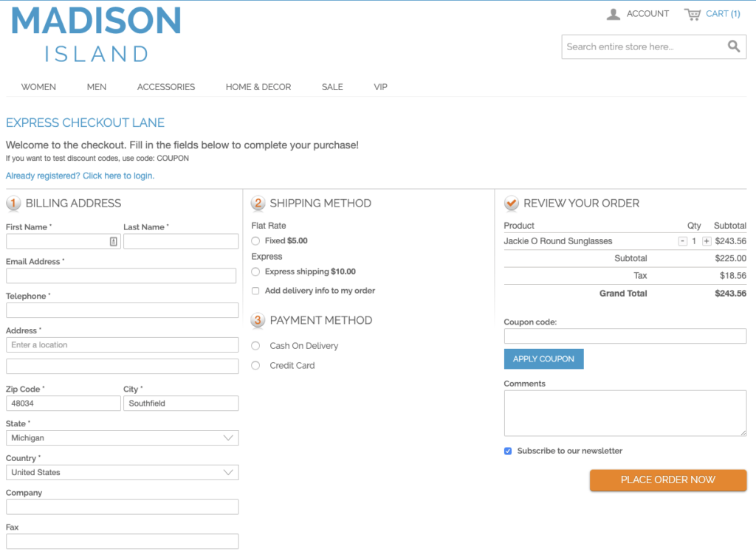Open the WOMEN menu

point(38,86)
